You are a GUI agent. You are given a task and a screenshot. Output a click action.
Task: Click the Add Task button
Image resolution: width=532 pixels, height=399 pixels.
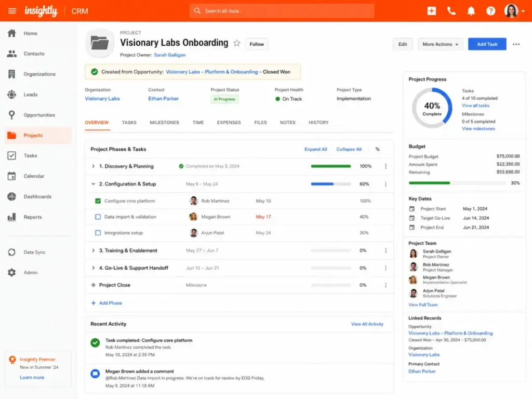coord(487,44)
